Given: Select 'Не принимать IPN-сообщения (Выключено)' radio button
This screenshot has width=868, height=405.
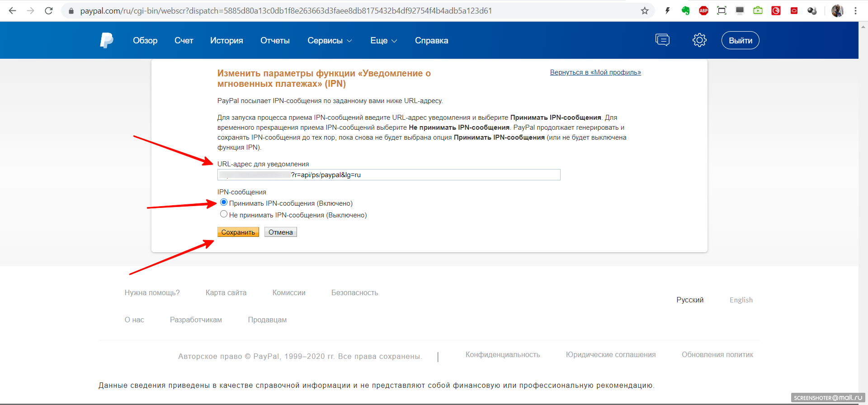Looking at the screenshot, I should click(x=224, y=214).
